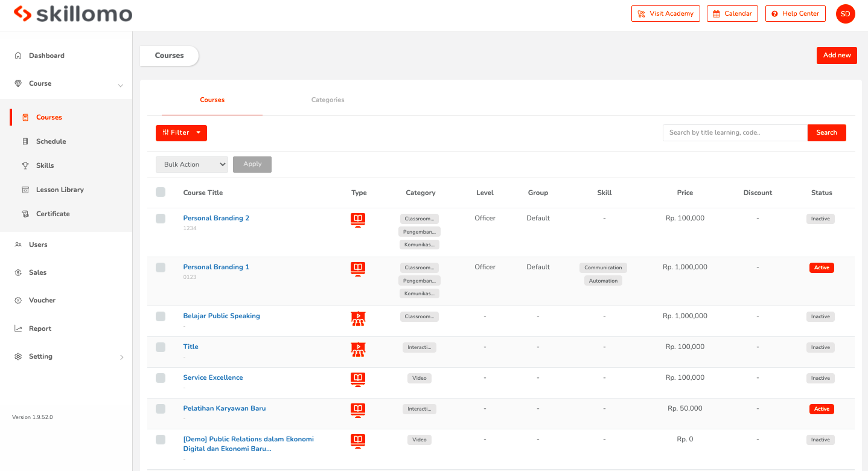
Task: Tick the select-all checkbox in table header
Action: [161, 192]
